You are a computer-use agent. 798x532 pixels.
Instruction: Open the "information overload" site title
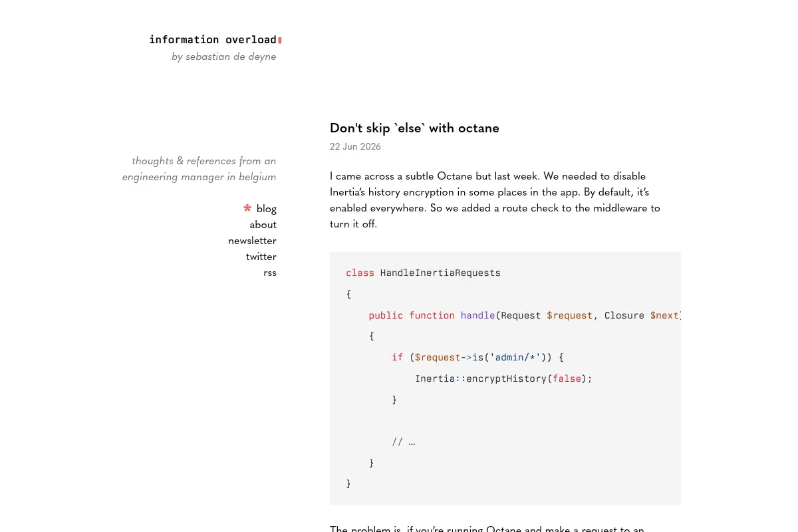[x=213, y=40]
